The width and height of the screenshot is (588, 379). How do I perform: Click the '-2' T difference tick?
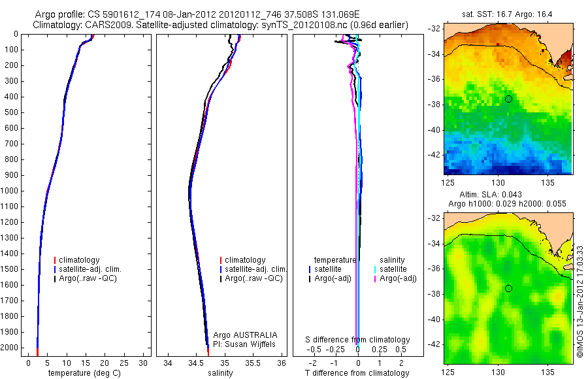(x=312, y=363)
